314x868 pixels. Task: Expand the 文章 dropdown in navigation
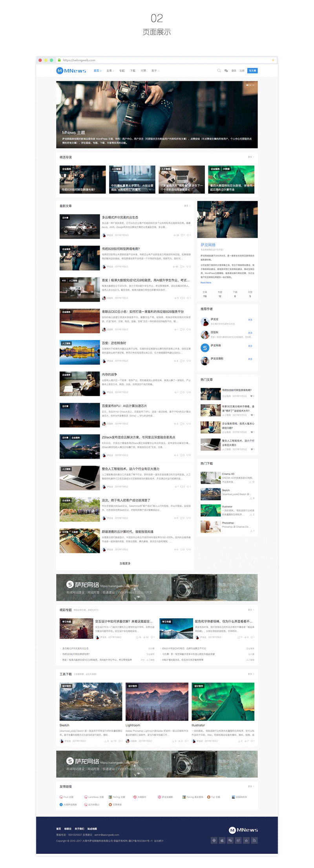coord(110,71)
